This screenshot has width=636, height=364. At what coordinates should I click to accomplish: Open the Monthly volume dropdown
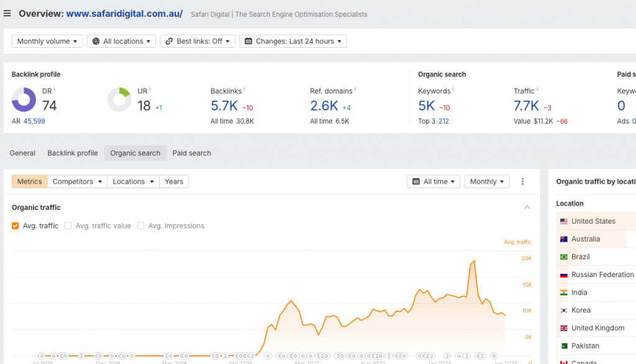(47, 41)
